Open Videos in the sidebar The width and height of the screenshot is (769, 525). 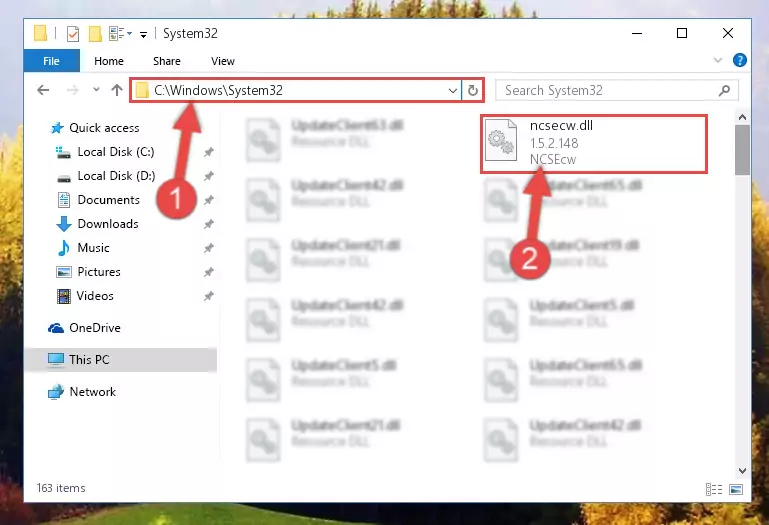click(x=95, y=296)
